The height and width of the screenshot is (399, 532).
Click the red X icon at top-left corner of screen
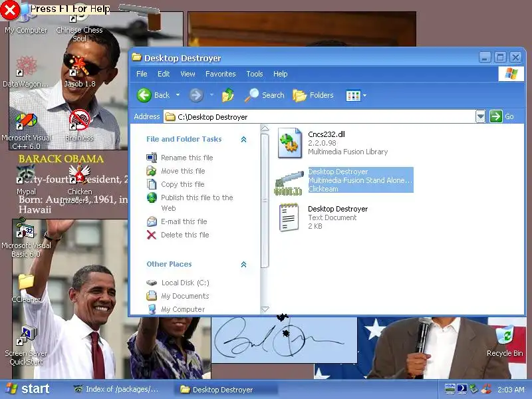point(9,10)
